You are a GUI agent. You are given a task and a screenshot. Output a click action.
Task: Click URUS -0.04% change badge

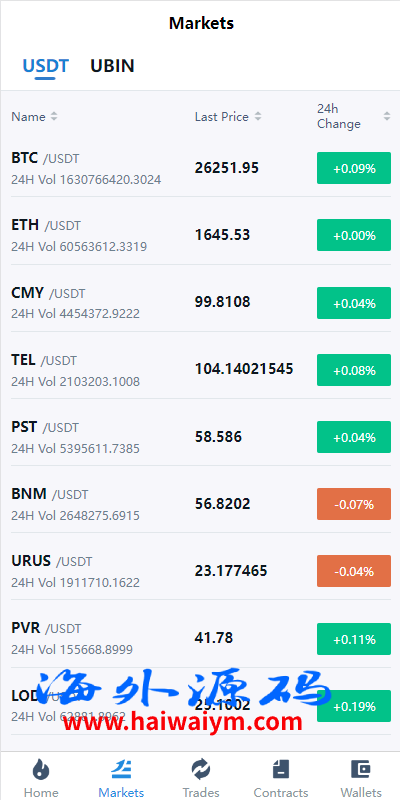(x=354, y=571)
